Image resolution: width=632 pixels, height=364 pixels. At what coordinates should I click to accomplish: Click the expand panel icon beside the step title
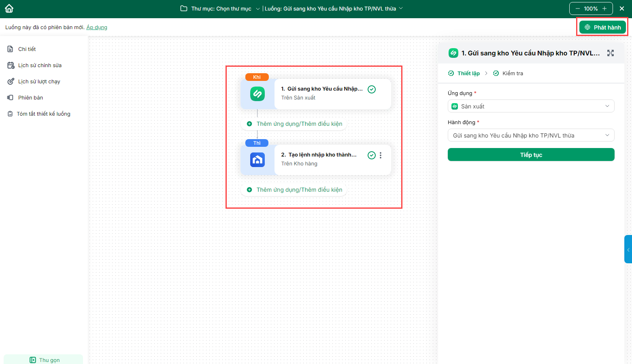611,53
